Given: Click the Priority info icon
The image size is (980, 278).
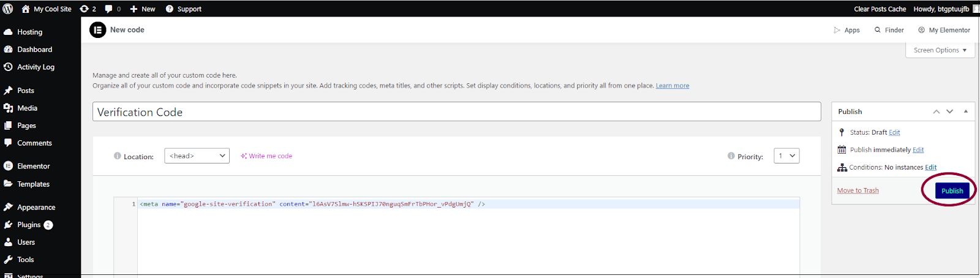Looking at the screenshot, I should pos(731,156).
